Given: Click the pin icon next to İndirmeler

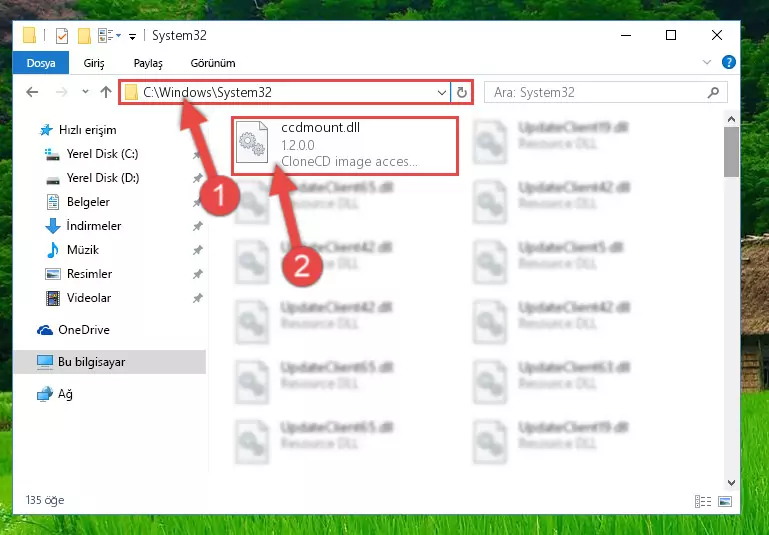Looking at the screenshot, I should point(197,226).
